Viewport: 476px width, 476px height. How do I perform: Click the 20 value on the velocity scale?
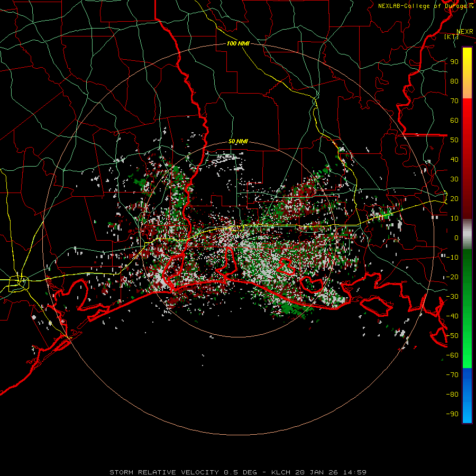pyautogui.click(x=454, y=199)
